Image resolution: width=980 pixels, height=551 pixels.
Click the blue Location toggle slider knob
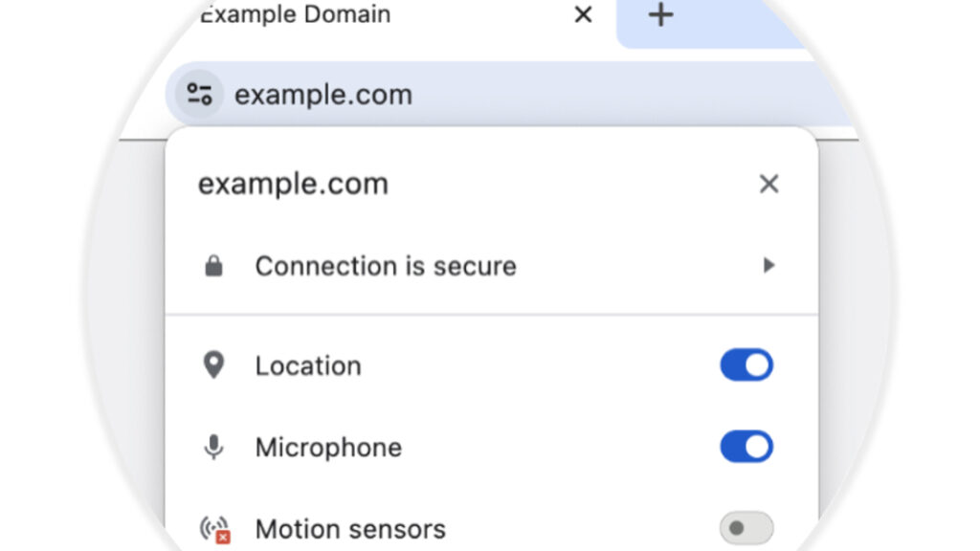click(x=756, y=364)
